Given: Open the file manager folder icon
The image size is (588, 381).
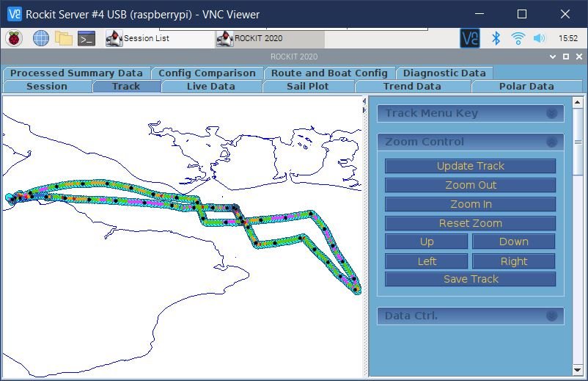Looking at the screenshot, I should (x=64, y=38).
